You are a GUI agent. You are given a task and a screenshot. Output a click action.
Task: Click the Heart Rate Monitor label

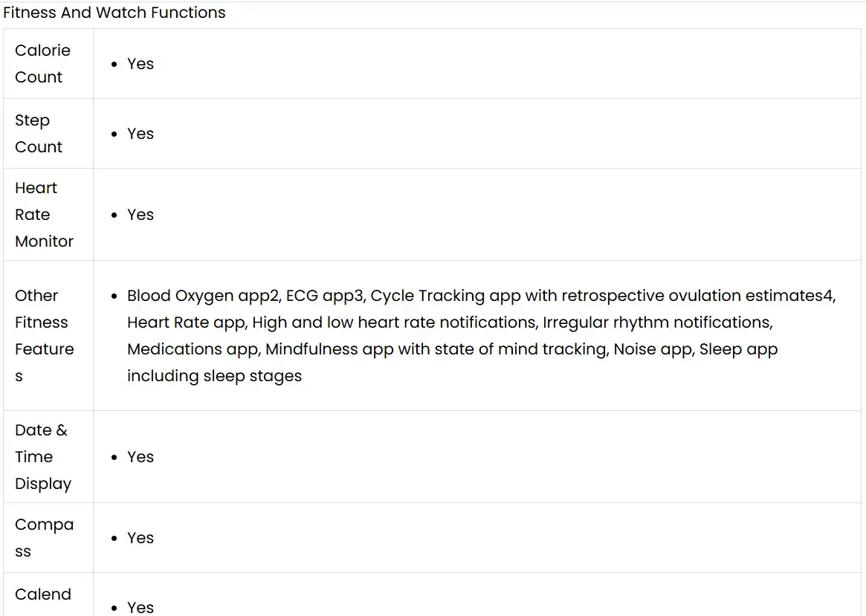pyautogui.click(x=44, y=215)
